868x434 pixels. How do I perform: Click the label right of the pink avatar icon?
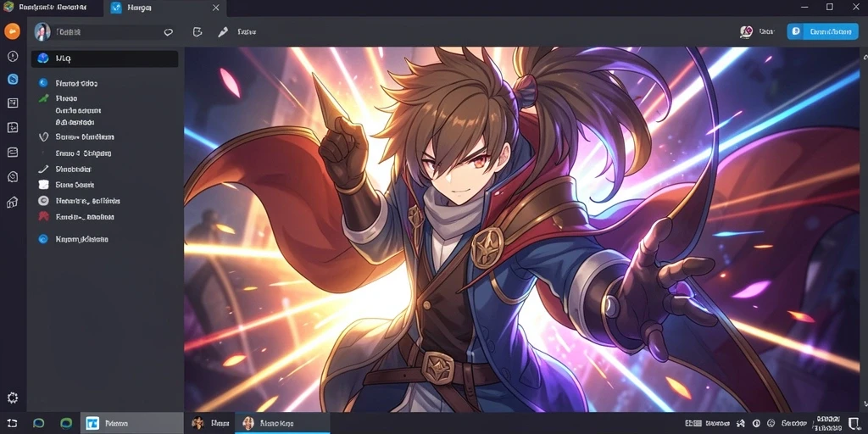(766, 32)
